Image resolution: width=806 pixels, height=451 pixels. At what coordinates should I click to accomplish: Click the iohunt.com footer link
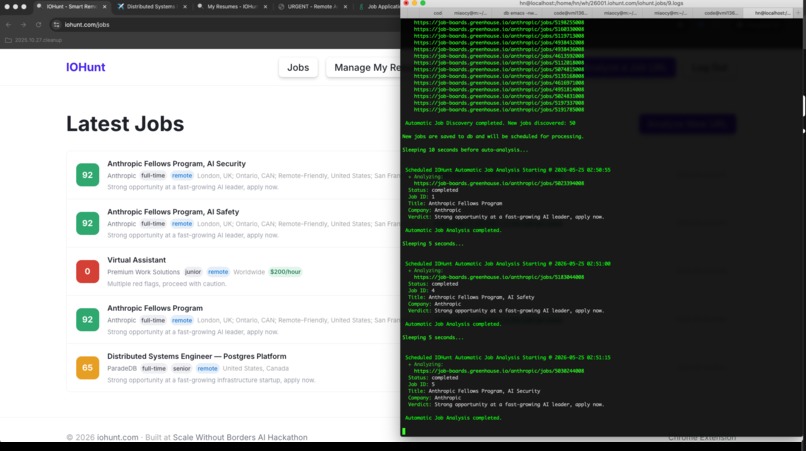[118, 438]
